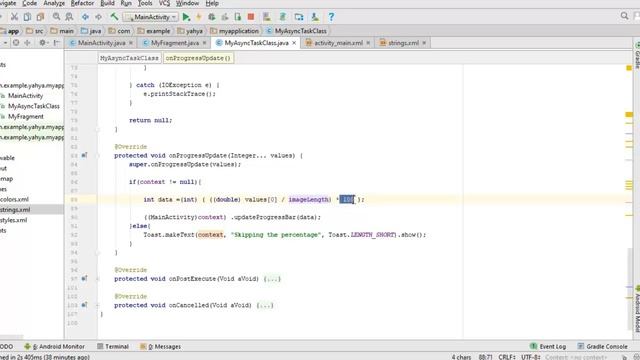This screenshot has width=640, height=360.
Task: Collapse the onProgressUpdate method fold marker
Action: coord(98,156)
